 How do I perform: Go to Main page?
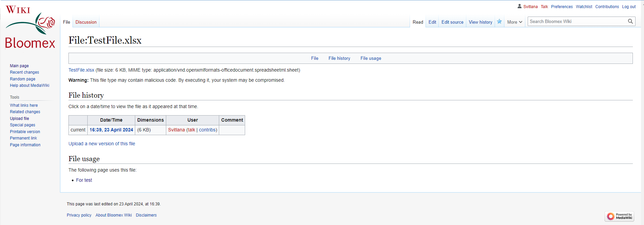pyautogui.click(x=19, y=66)
